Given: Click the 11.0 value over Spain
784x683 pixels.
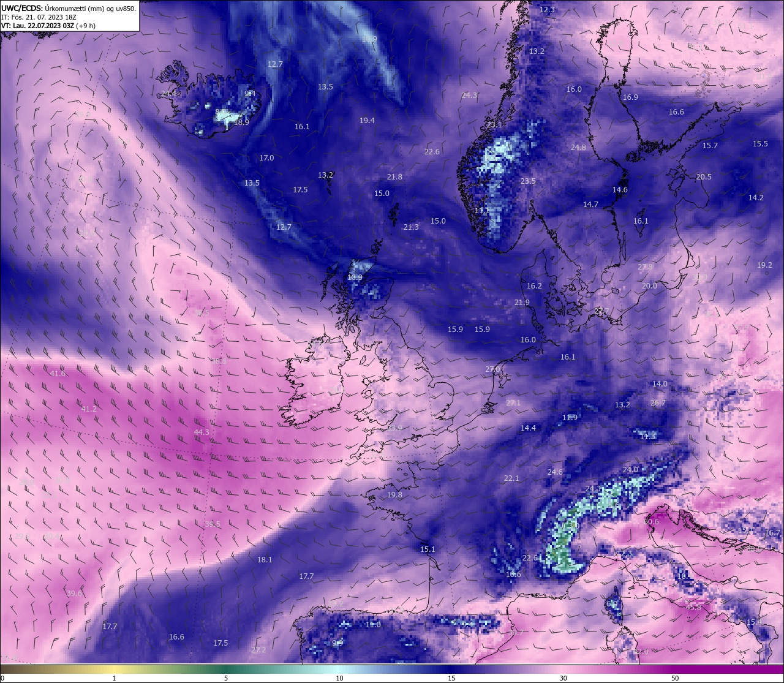Looking at the screenshot, I should pos(373,624).
